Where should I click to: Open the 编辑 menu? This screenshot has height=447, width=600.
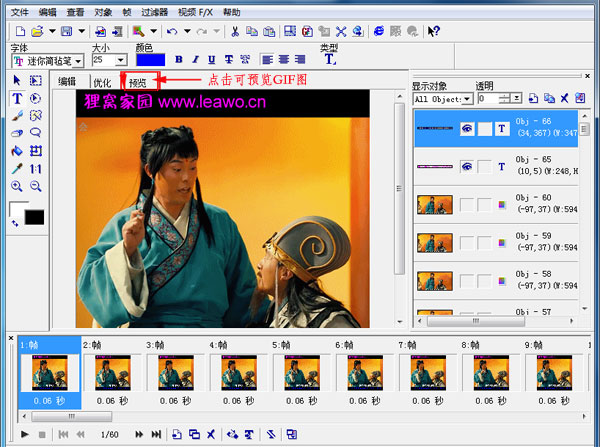pyautogui.click(x=47, y=12)
